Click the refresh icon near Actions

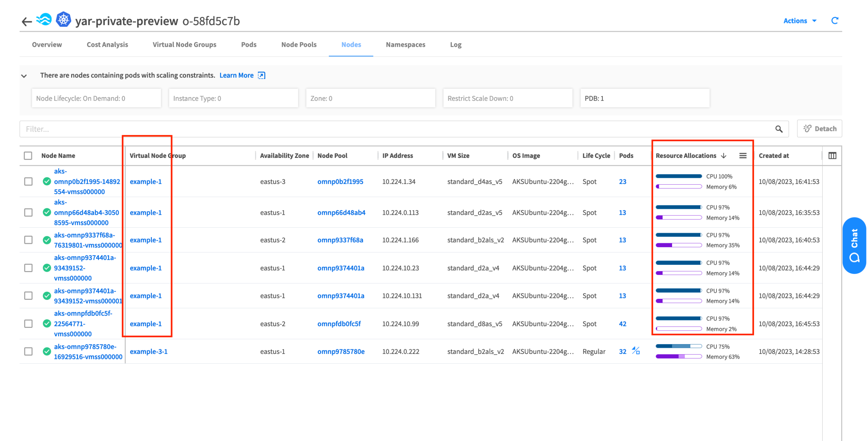click(x=834, y=21)
